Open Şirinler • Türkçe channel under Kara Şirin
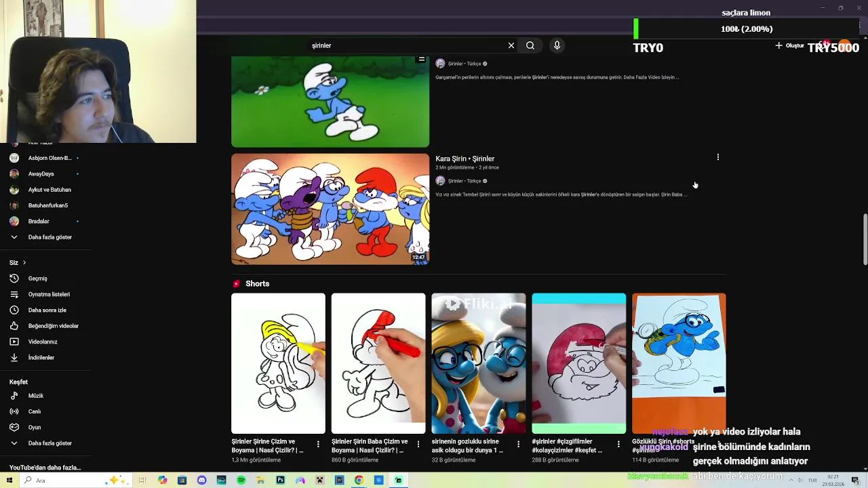The width and height of the screenshot is (868, 488). pyautogui.click(x=465, y=181)
